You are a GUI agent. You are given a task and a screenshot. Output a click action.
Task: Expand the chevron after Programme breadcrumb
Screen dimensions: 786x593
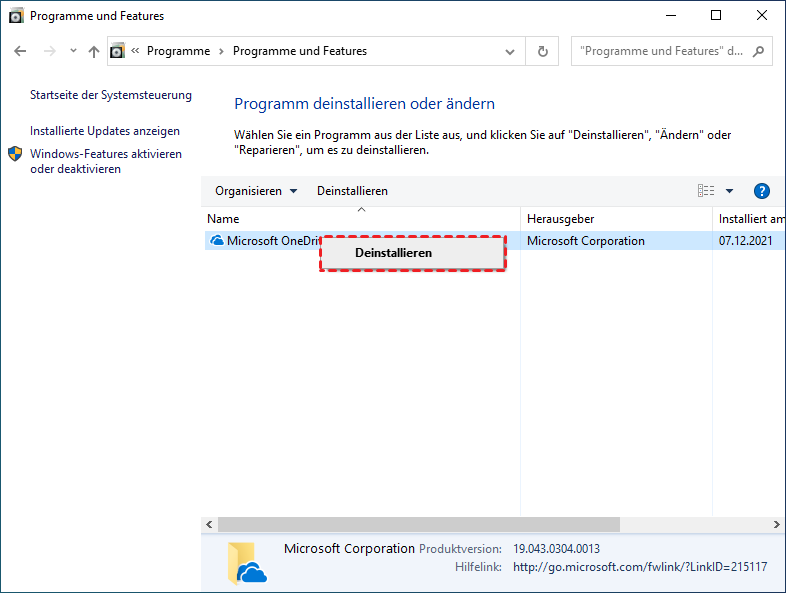[x=221, y=51]
